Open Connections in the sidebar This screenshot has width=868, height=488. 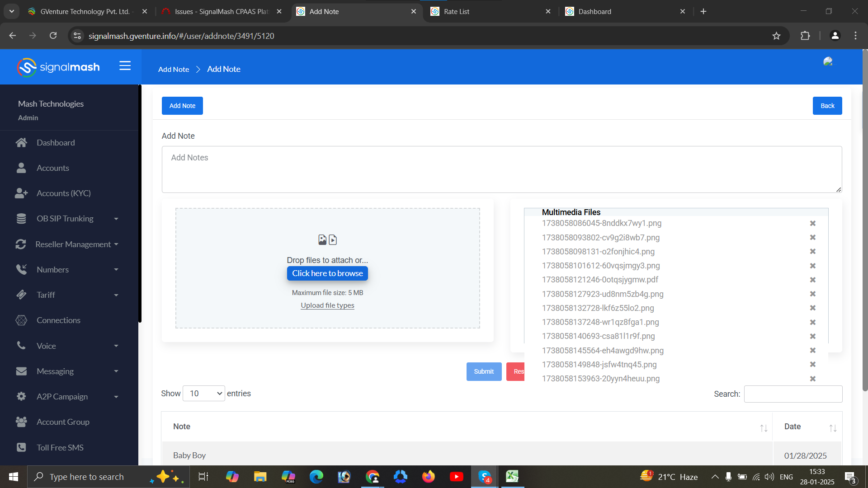58,320
